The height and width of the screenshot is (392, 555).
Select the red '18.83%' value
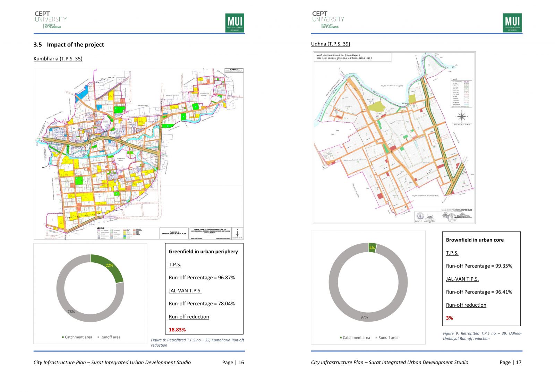tap(177, 330)
